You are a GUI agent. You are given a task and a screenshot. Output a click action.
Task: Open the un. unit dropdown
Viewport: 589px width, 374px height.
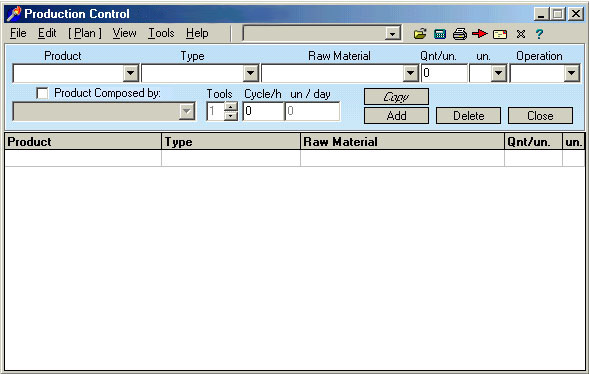point(498,73)
